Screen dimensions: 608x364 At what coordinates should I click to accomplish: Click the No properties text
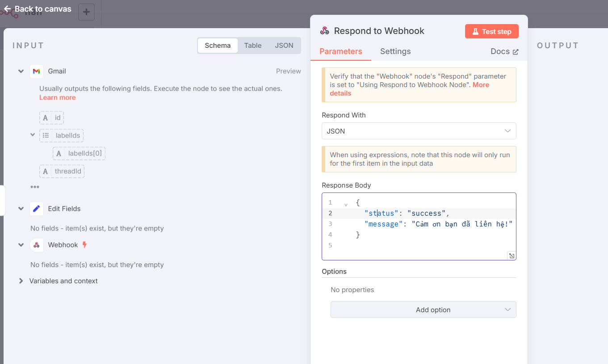[352, 290]
